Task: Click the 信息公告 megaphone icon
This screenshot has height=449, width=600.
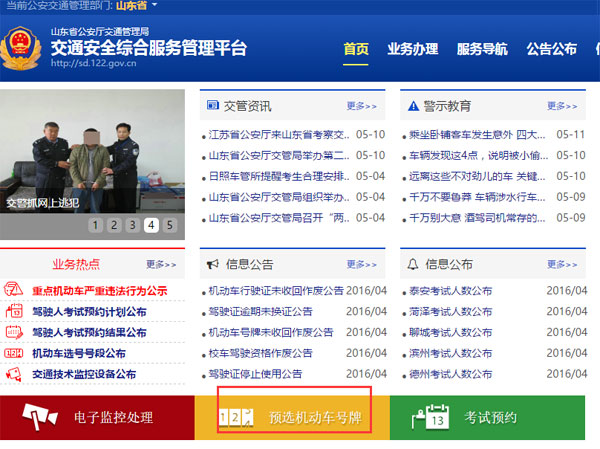Action: click(x=213, y=264)
